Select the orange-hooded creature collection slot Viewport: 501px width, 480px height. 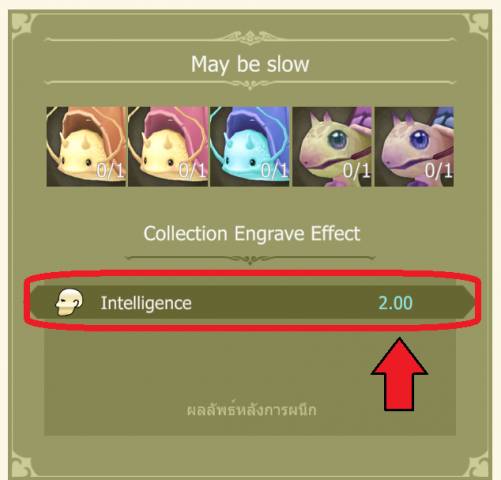[x=86, y=147]
